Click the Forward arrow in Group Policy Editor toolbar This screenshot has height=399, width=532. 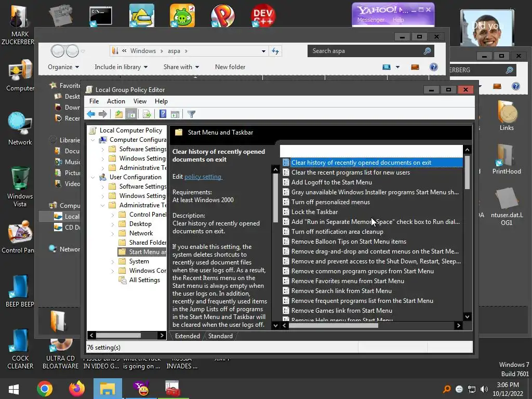pyautogui.click(x=102, y=114)
